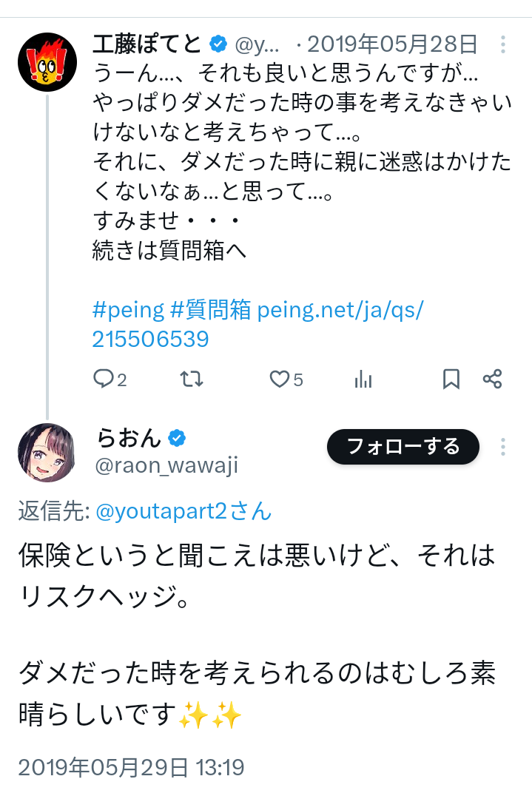Open more options on 工藤ぽてと's tweet
Screen dimensions: 532x796
(502, 44)
